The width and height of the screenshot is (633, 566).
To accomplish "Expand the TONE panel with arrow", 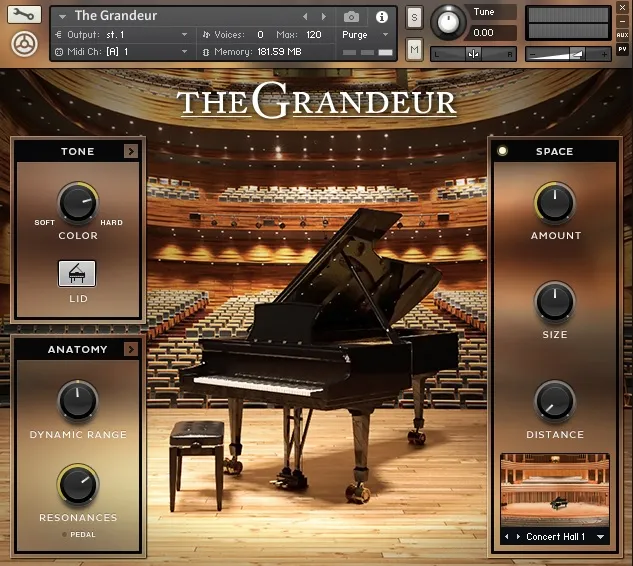I will tap(131, 151).
